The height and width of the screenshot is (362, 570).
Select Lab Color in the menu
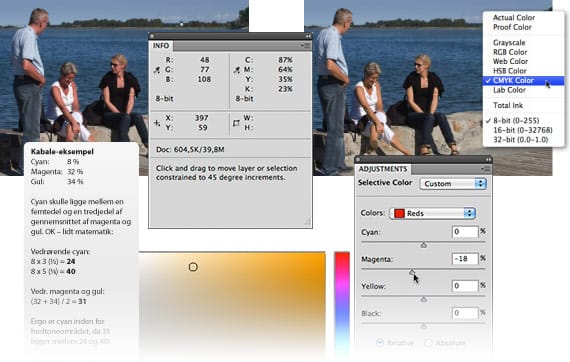pyautogui.click(x=509, y=90)
